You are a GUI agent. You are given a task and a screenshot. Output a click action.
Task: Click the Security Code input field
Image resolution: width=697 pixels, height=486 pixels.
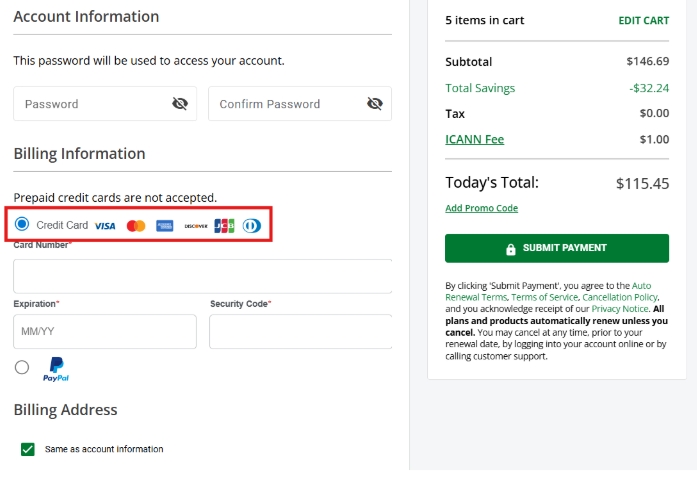click(x=300, y=331)
